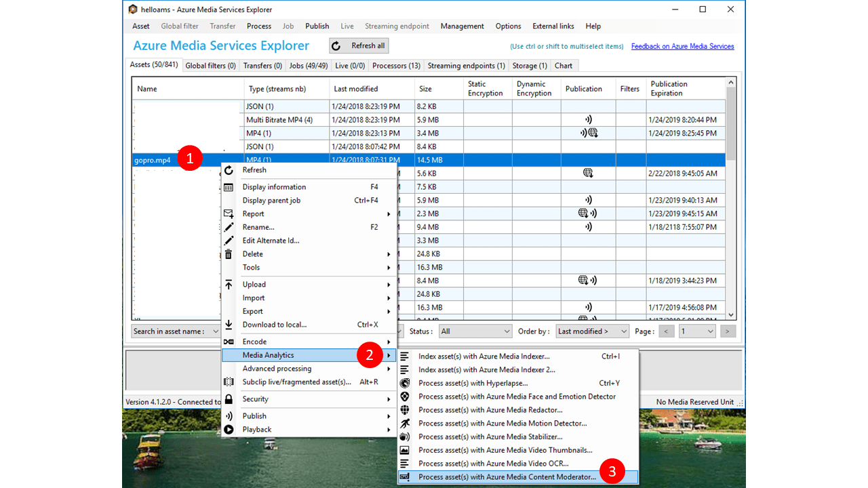
Task: Click the Security padlock icon
Action: pos(229,399)
